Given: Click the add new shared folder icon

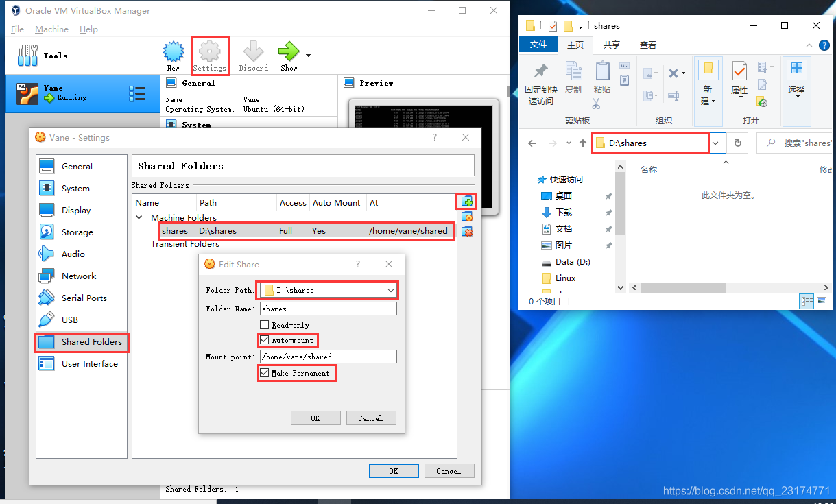Looking at the screenshot, I should (x=467, y=202).
